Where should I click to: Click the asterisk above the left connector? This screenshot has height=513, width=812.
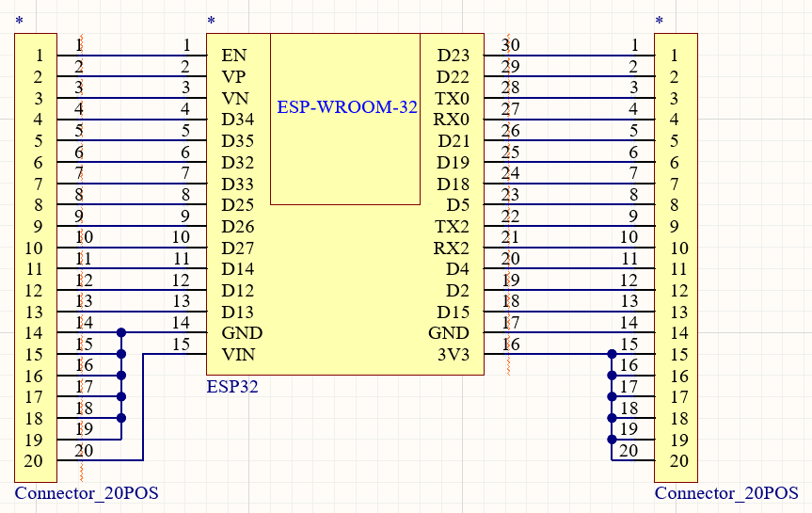(x=19, y=22)
